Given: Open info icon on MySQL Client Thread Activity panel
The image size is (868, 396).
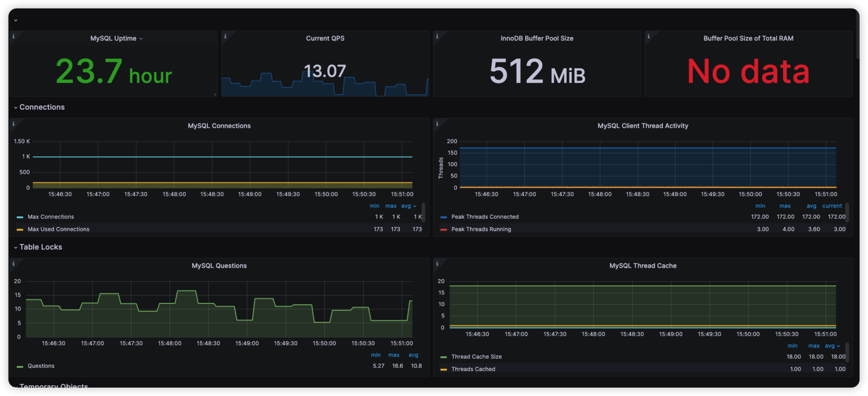Looking at the screenshot, I should pyautogui.click(x=437, y=123).
